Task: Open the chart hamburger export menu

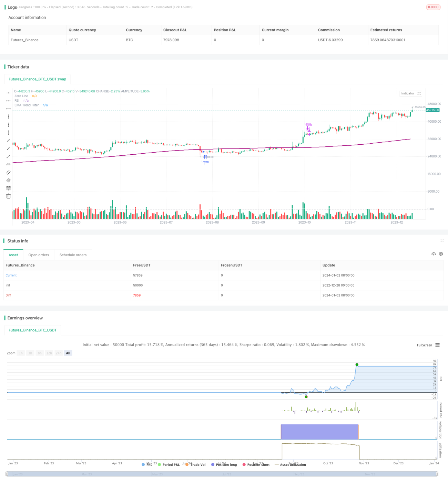Action: tap(437, 345)
